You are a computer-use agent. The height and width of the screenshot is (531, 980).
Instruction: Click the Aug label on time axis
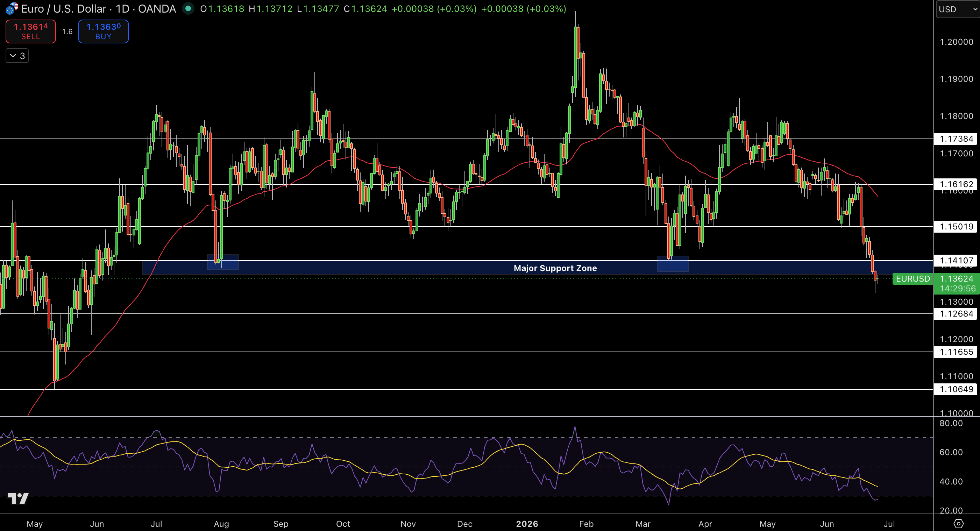coord(221,524)
